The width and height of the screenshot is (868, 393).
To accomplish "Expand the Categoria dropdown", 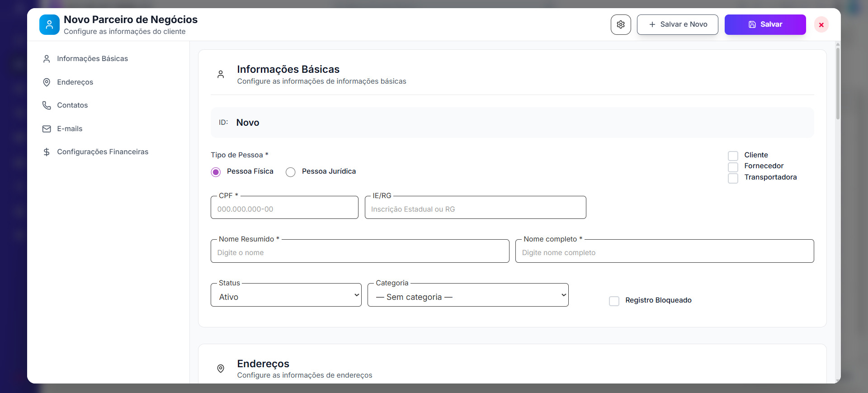I will pos(467,295).
